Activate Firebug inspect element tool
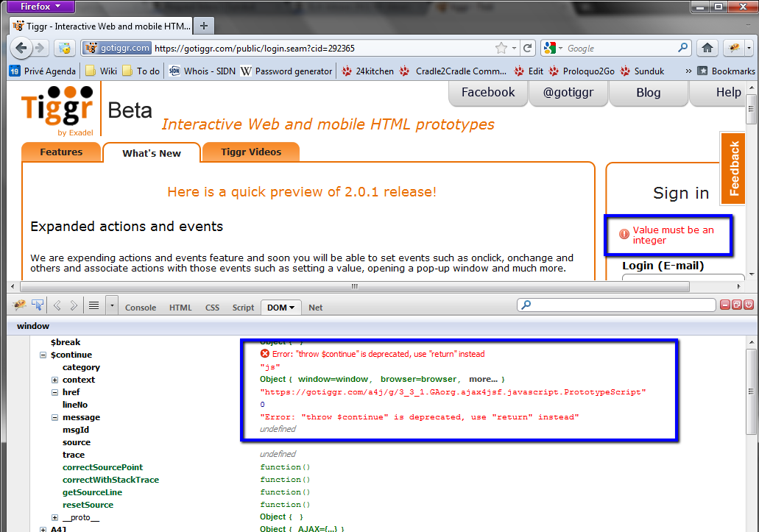The image size is (759, 532). click(x=38, y=305)
